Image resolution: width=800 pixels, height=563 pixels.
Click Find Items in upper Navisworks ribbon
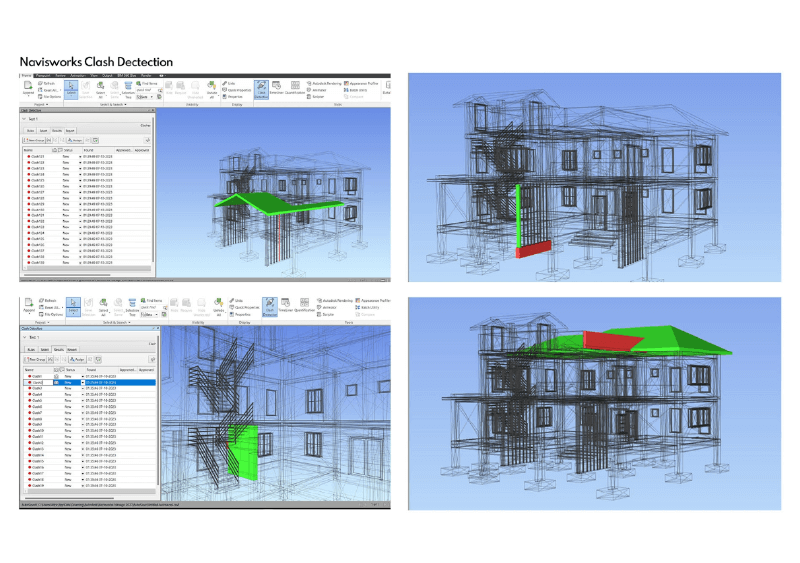click(146, 83)
